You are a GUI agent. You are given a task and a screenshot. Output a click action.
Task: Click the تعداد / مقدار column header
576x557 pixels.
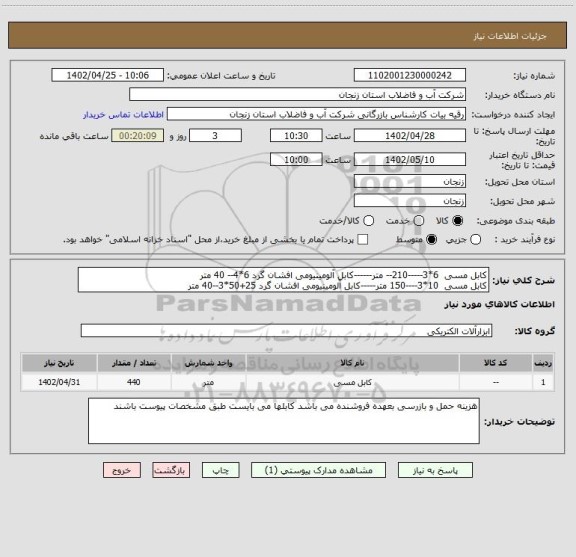[134, 363]
